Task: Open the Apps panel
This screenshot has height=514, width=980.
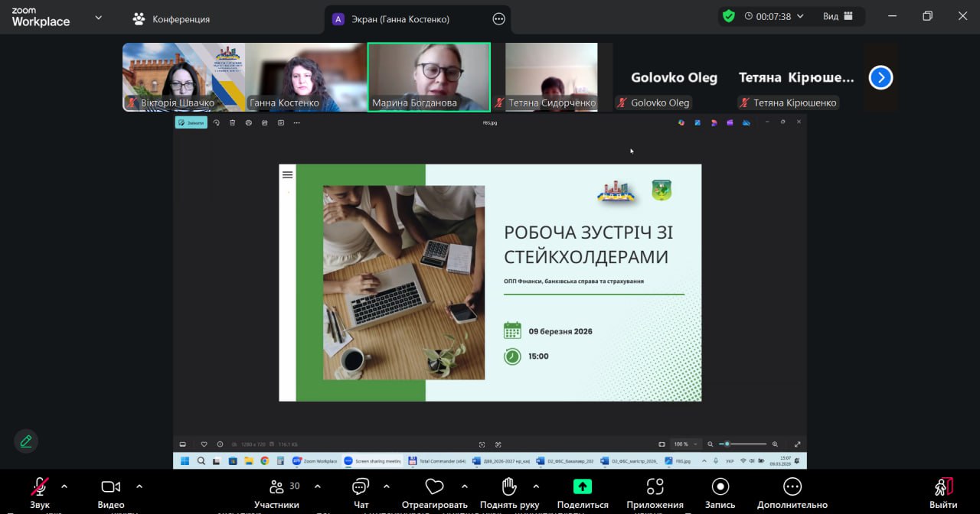Action: pos(655,487)
